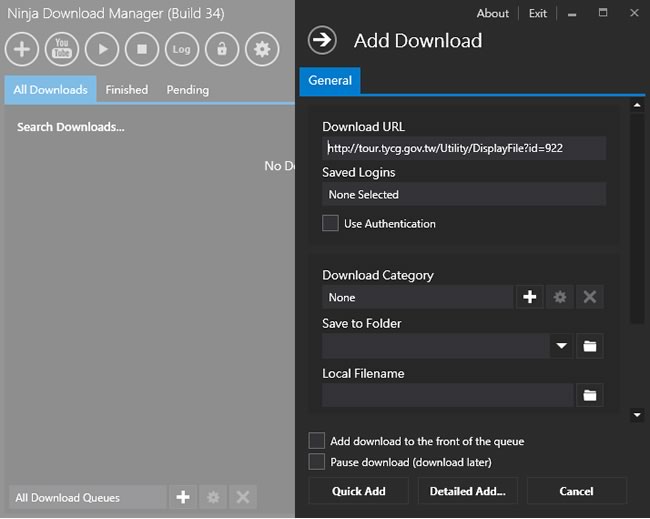
Task: Click the Save to Folder text field
Action: (435, 346)
